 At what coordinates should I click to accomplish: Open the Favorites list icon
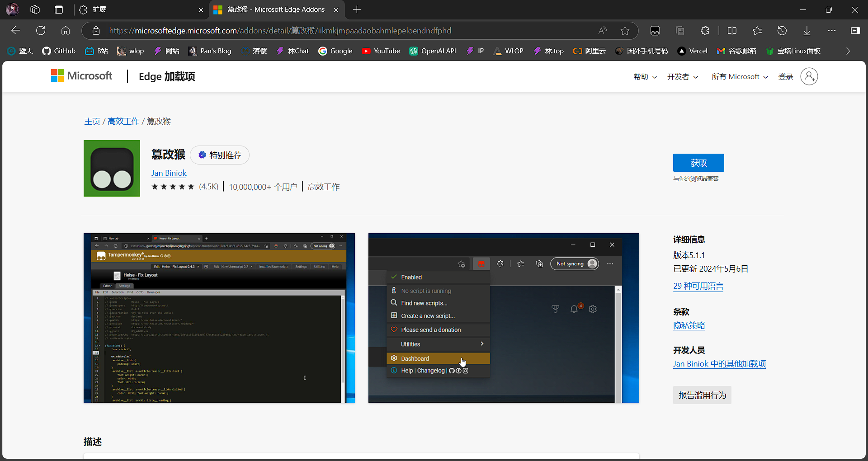point(757,31)
